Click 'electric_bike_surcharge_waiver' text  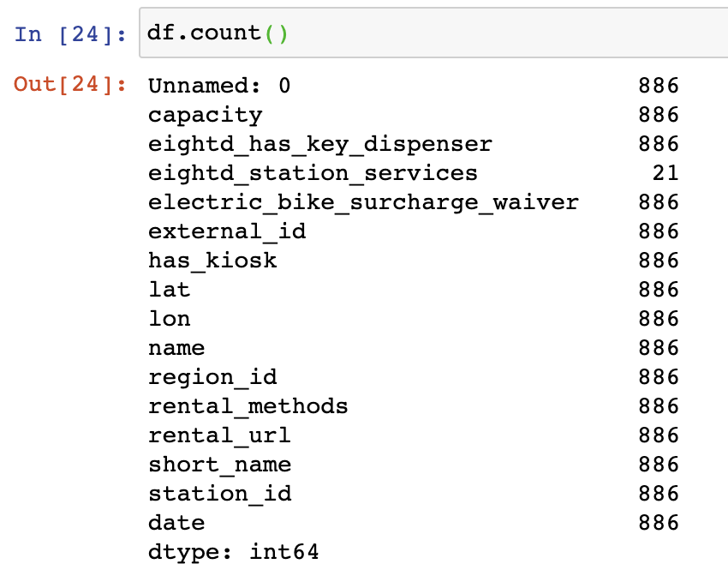[363, 202]
